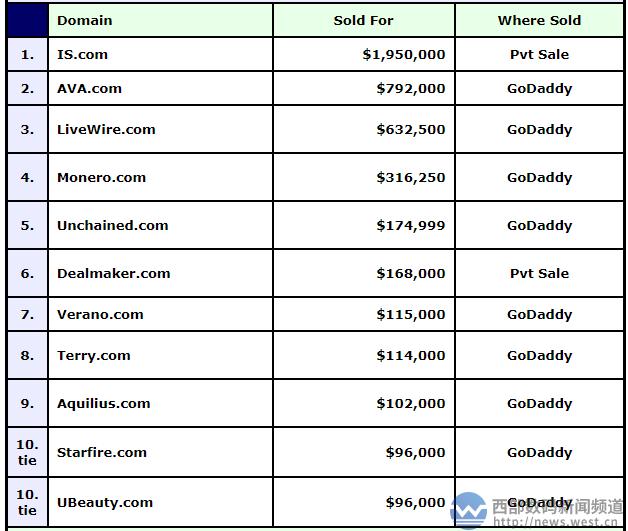
Task: Select the Aquilius.com domain entry
Action: pyautogui.click(x=103, y=403)
